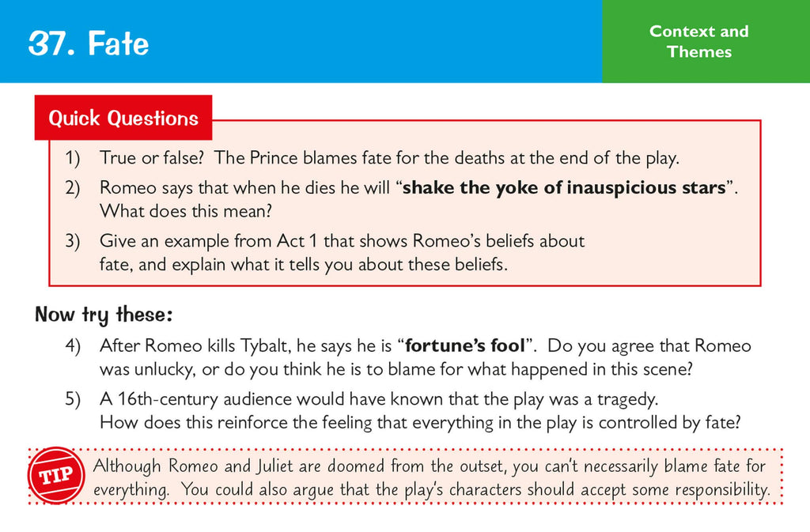Click the '37. Fate' title

[88, 43]
